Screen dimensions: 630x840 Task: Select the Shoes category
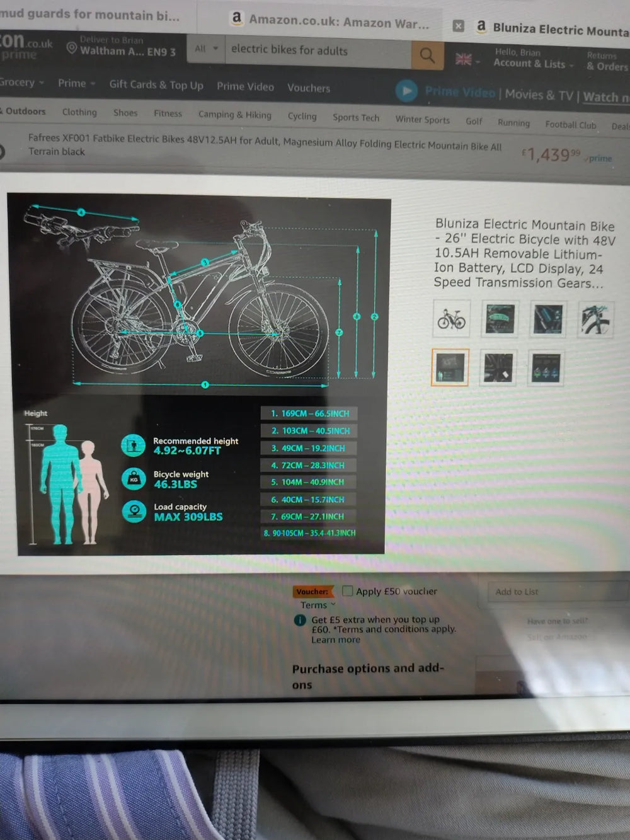(x=125, y=113)
